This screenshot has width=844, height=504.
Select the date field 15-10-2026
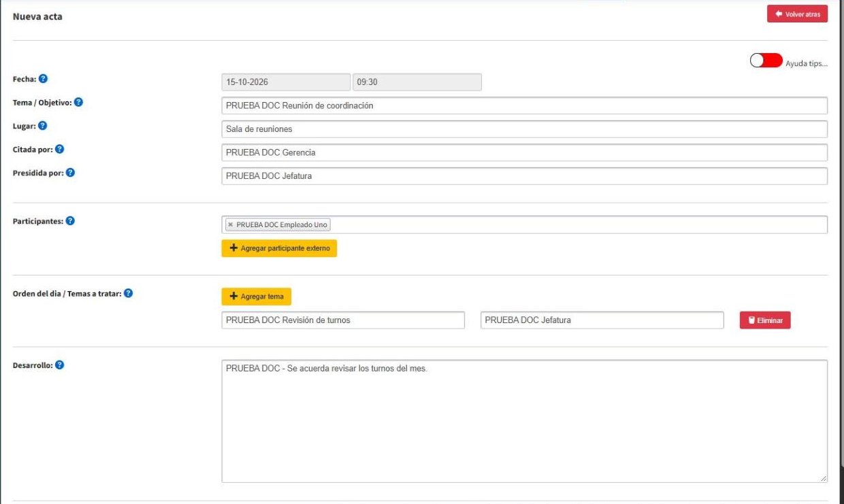tap(286, 82)
